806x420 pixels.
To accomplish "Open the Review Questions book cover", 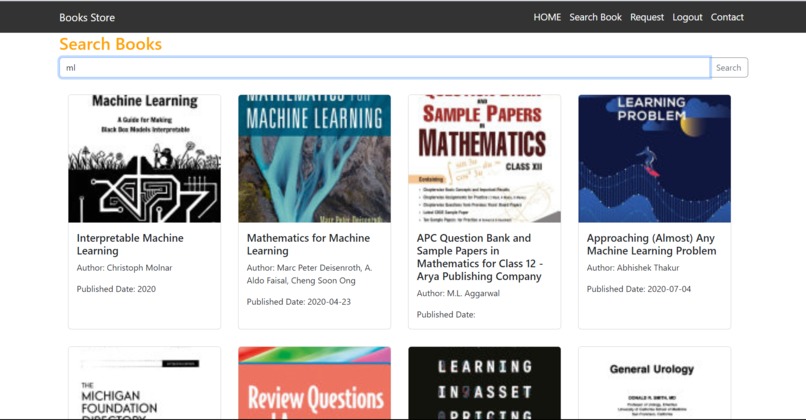I will [x=314, y=383].
